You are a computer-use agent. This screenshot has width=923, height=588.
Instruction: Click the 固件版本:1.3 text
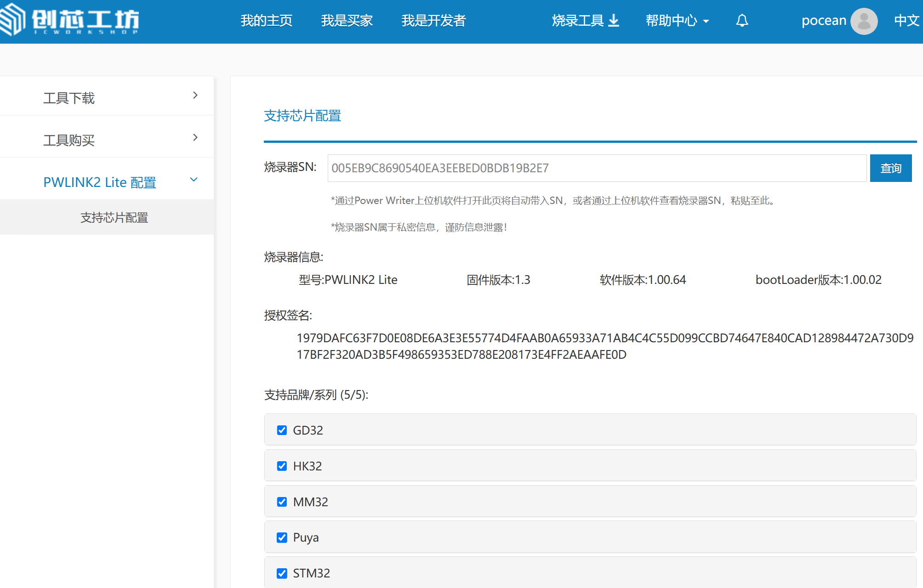point(498,280)
